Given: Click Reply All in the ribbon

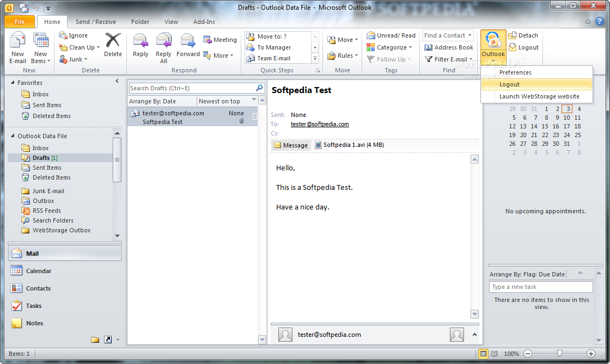Looking at the screenshot, I should click(x=163, y=48).
